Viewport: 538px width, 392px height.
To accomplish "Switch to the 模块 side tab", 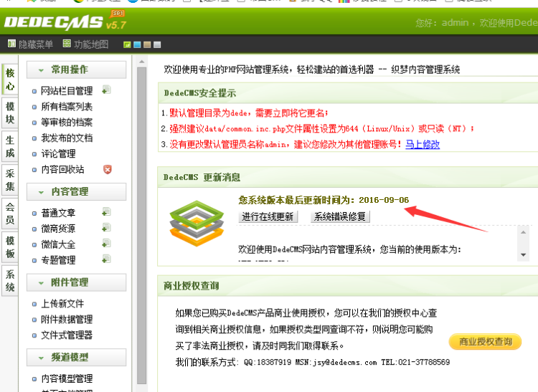I will [x=10, y=113].
